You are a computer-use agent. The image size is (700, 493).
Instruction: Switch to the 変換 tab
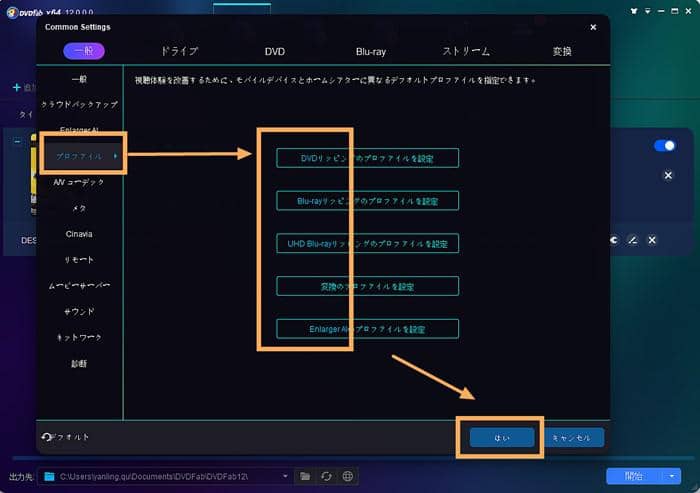click(562, 51)
